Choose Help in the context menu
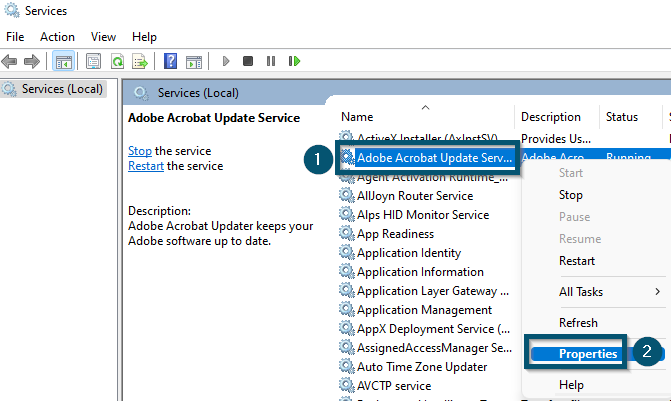The width and height of the screenshot is (671, 401). pyautogui.click(x=571, y=385)
